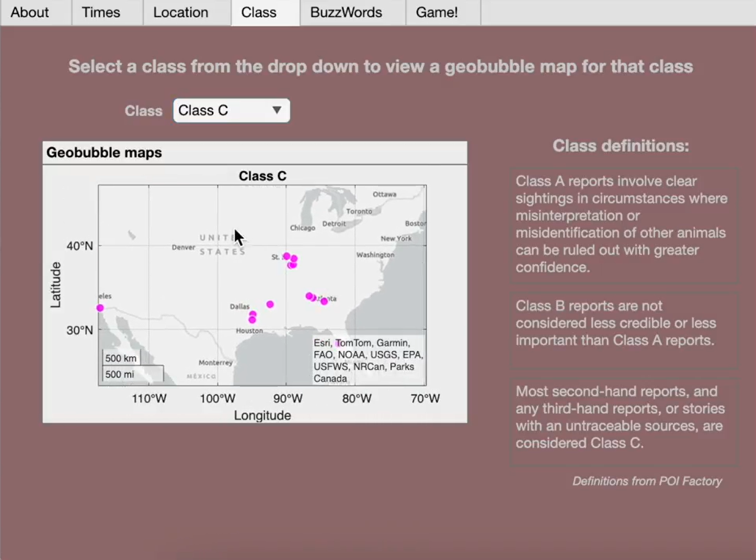Open the Game! tab

point(437,13)
